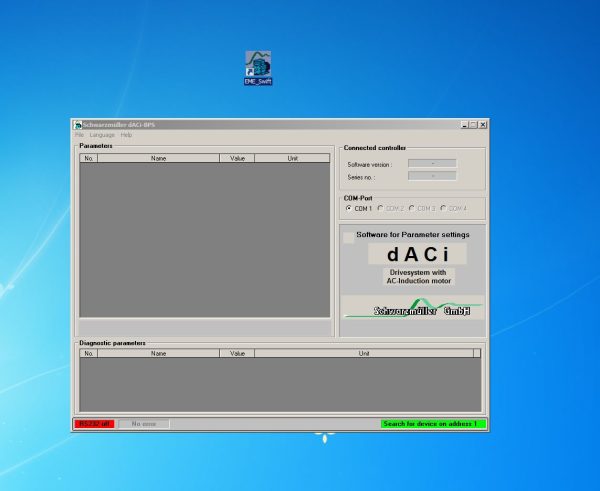Click Parameters table No. column header
Screen dimensions: 600x491
(x=89, y=158)
